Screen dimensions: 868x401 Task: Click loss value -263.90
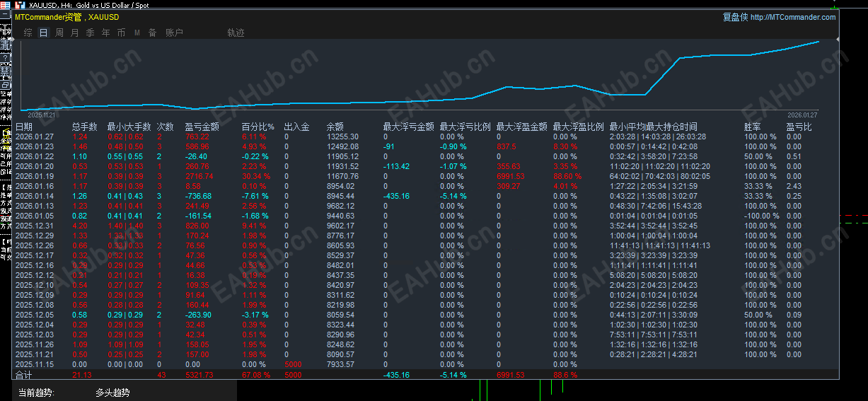[x=199, y=315]
